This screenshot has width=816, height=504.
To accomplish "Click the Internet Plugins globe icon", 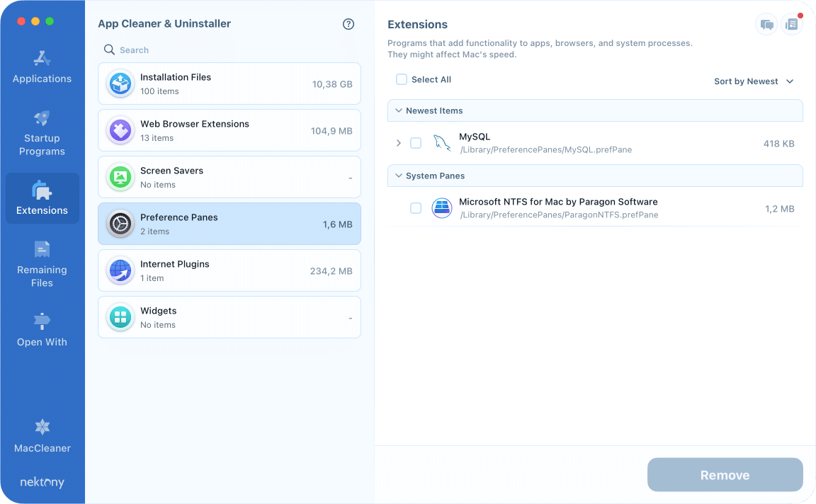I will click(120, 271).
